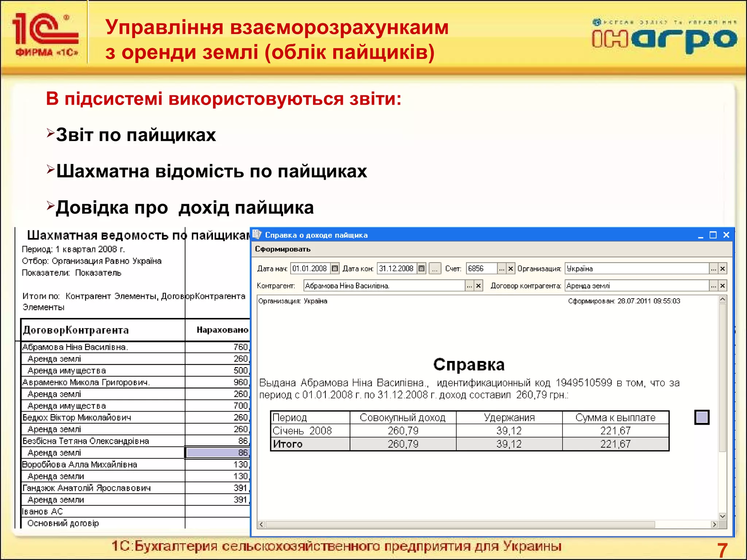Clear the Организация field with X
The width and height of the screenshot is (747, 560).
[722, 269]
